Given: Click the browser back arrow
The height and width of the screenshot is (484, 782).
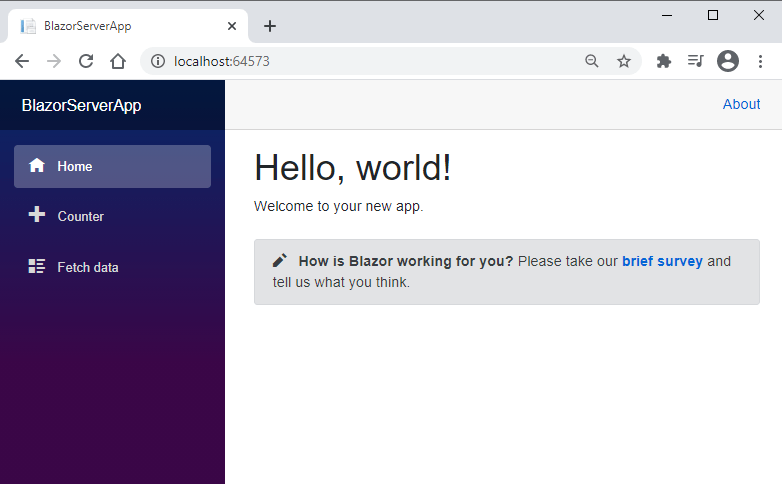Looking at the screenshot, I should tap(22, 61).
